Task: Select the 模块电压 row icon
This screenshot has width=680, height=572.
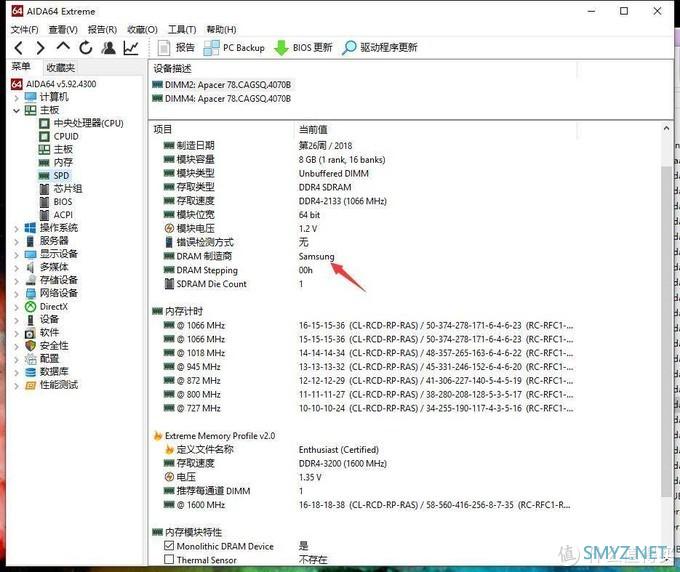Action: 169,229
